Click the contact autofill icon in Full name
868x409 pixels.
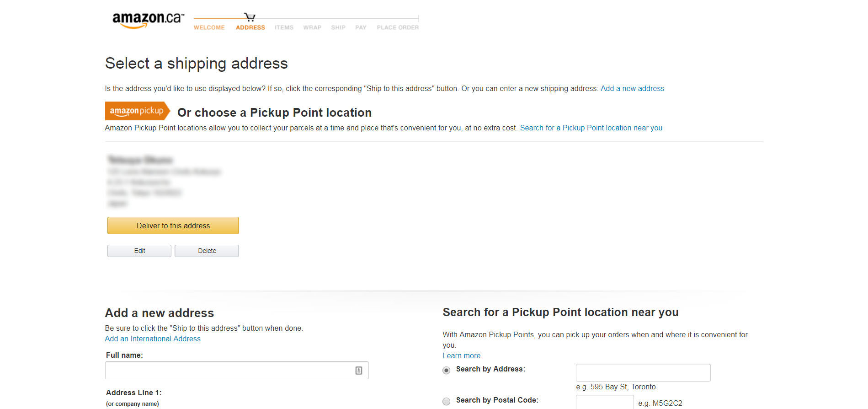coord(359,371)
